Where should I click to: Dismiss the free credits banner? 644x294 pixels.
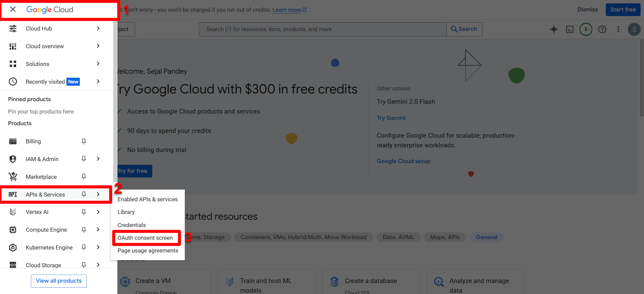pyautogui.click(x=587, y=10)
